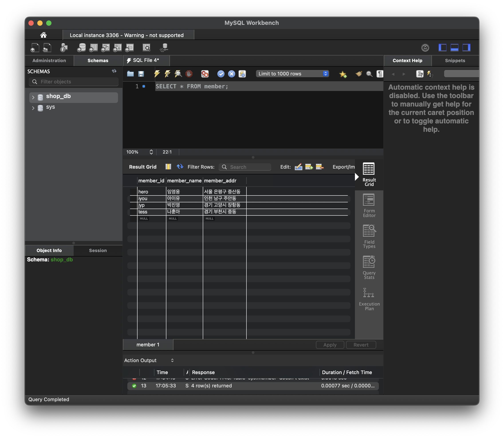Open Workbench preferences gear
The image size is (504, 438).
point(425,48)
